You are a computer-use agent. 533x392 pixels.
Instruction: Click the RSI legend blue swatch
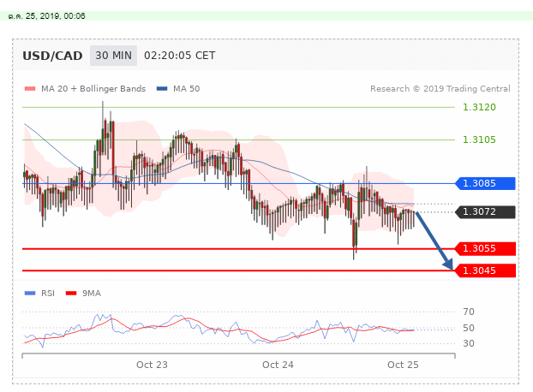(x=30, y=294)
